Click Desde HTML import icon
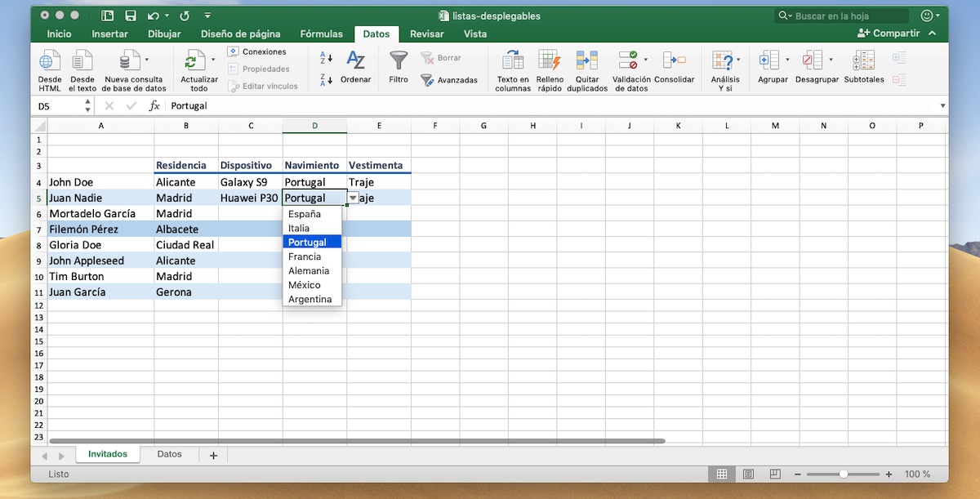Viewport: 980px width, 499px height. coord(50,61)
